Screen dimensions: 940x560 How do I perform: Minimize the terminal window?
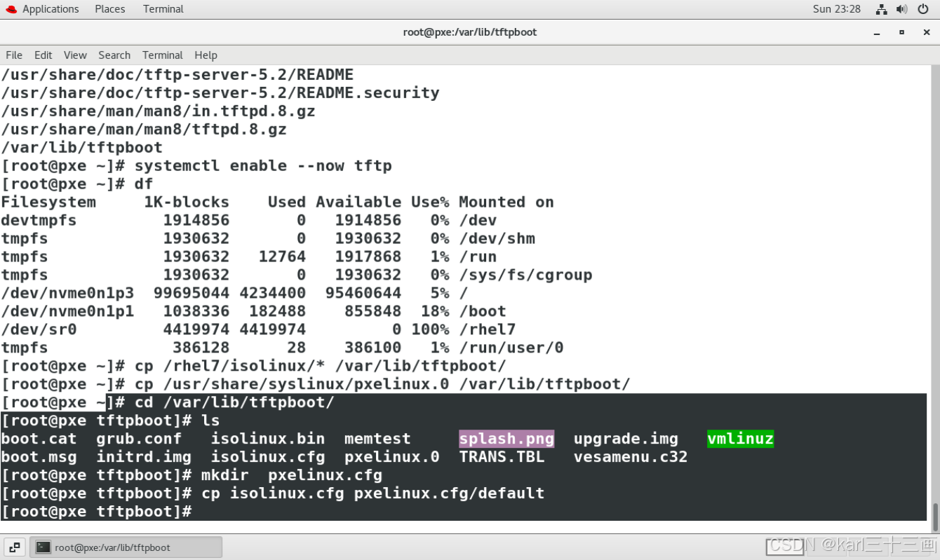(877, 32)
